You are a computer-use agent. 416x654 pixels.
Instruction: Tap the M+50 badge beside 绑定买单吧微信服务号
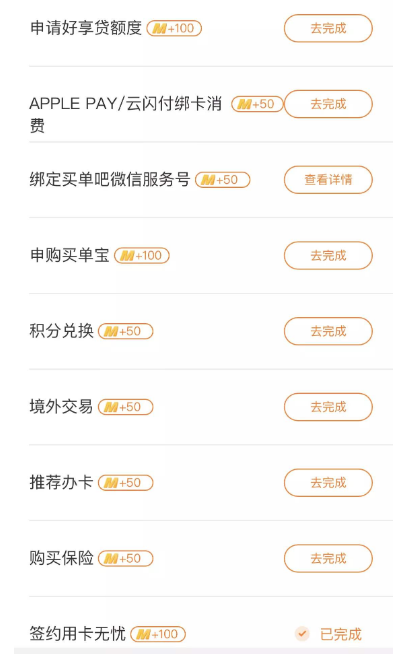pos(223,180)
